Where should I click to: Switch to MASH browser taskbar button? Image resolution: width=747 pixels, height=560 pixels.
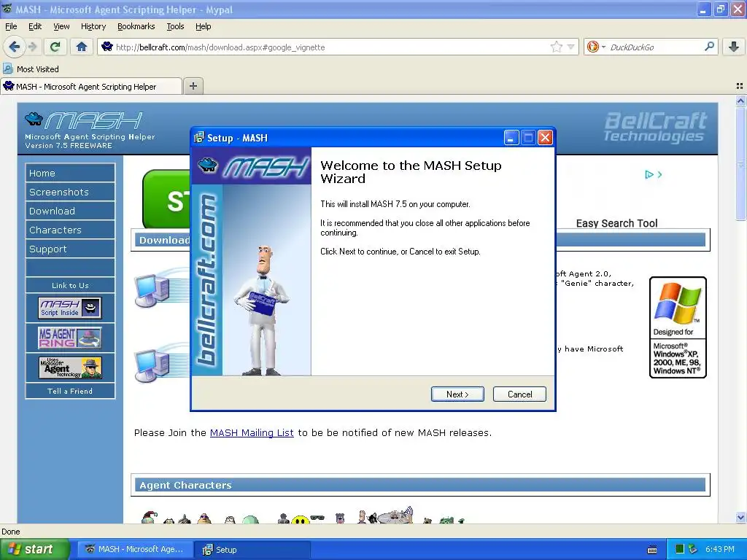coord(135,550)
